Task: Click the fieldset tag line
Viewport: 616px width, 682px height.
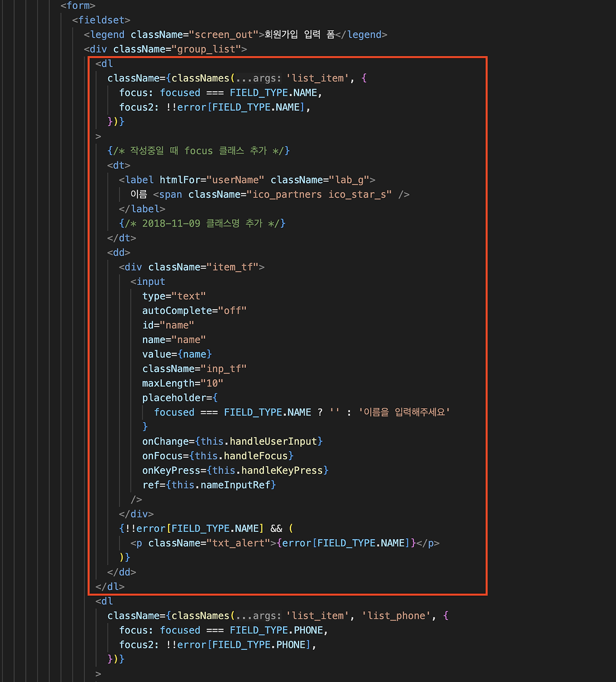Action: click(101, 20)
